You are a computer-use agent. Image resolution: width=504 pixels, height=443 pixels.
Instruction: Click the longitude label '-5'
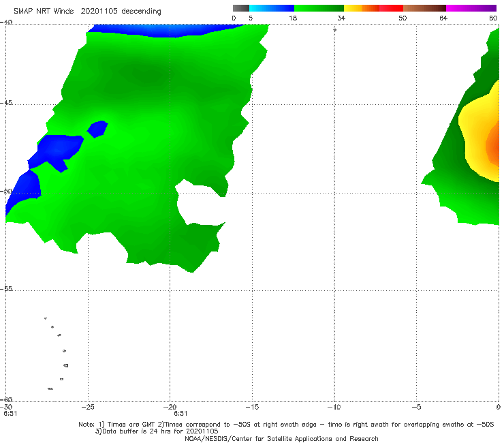click(416, 407)
